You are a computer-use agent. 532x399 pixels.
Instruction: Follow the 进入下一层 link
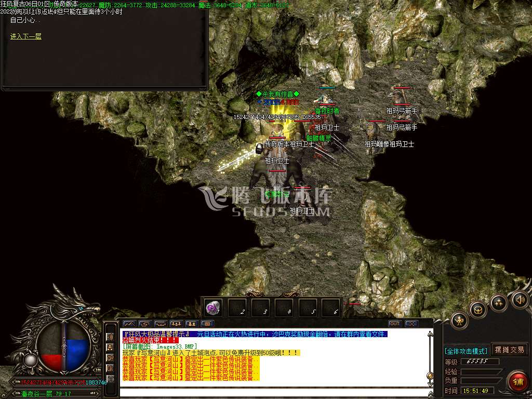(x=26, y=36)
